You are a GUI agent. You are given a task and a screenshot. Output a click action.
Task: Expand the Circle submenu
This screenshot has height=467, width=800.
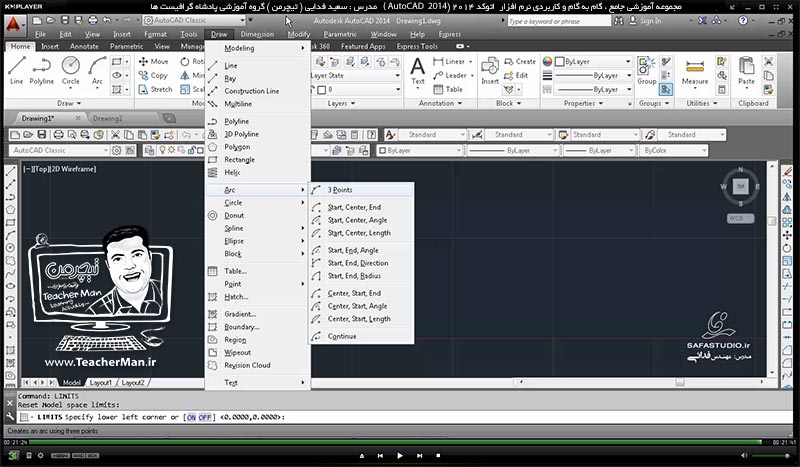pyautogui.click(x=257, y=203)
